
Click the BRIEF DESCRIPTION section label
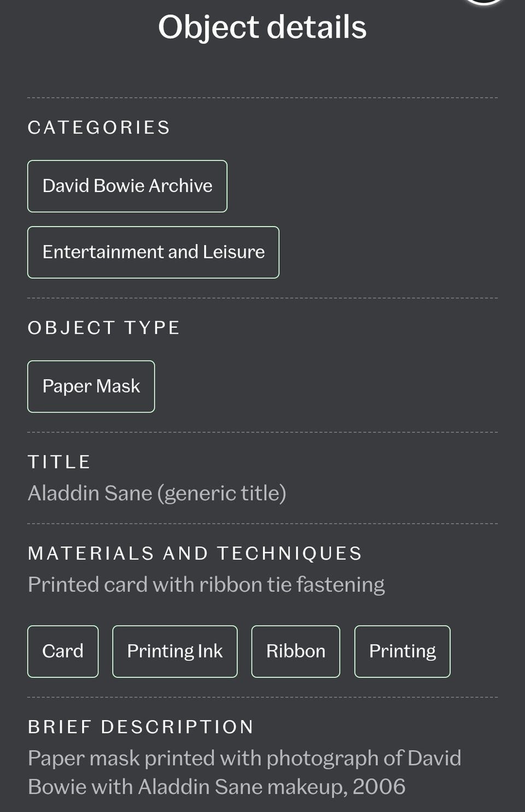(141, 727)
